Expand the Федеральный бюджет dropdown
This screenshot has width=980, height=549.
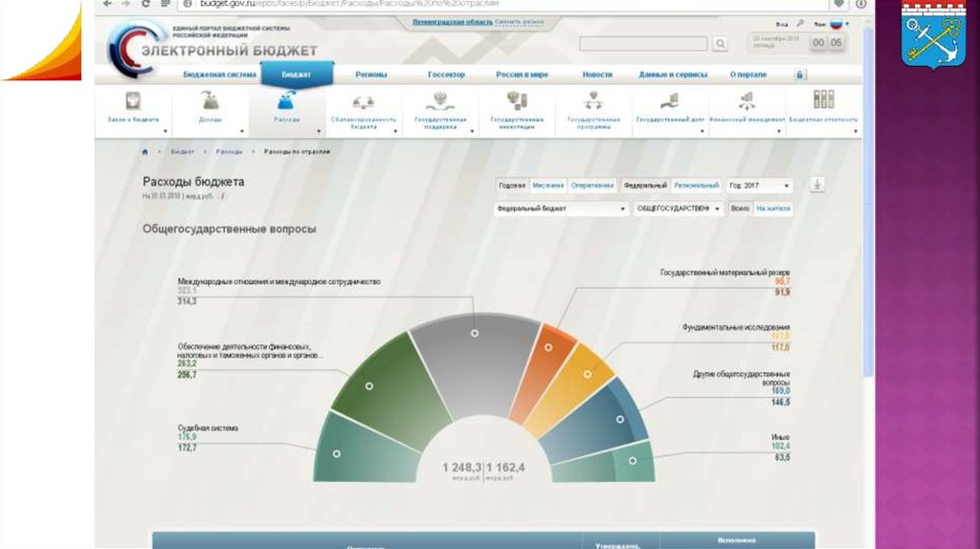562,209
